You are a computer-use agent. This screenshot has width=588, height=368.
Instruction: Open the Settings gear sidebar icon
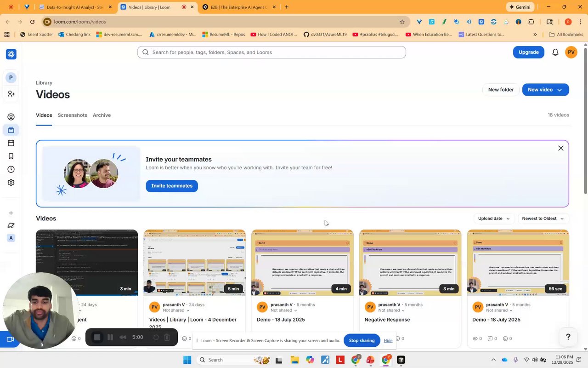pos(11,183)
